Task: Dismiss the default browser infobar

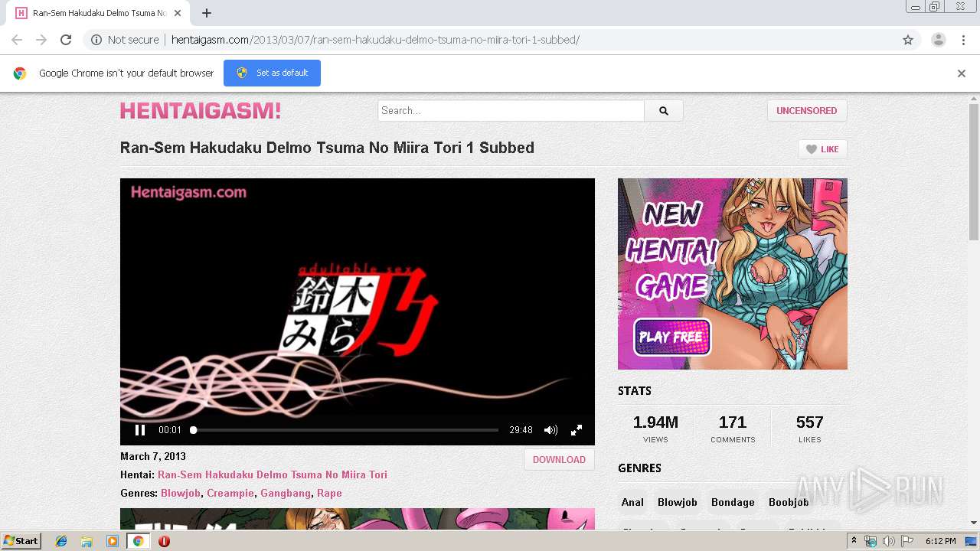Action: (x=962, y=73)
